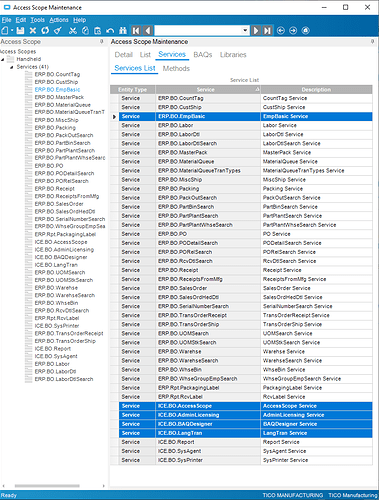This screenshot has height=500, width=379.
Task: Open the navigation combo box dropdown
Action: point(245,30)
